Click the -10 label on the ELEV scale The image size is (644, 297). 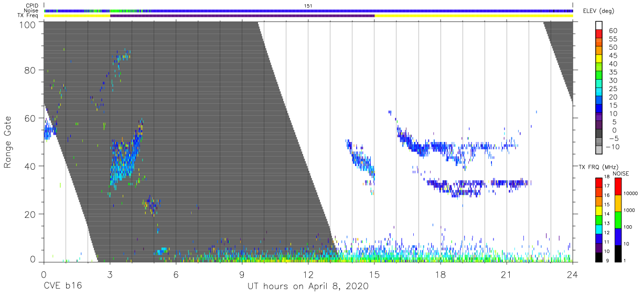pyautogui.click(x=613, y=147)
